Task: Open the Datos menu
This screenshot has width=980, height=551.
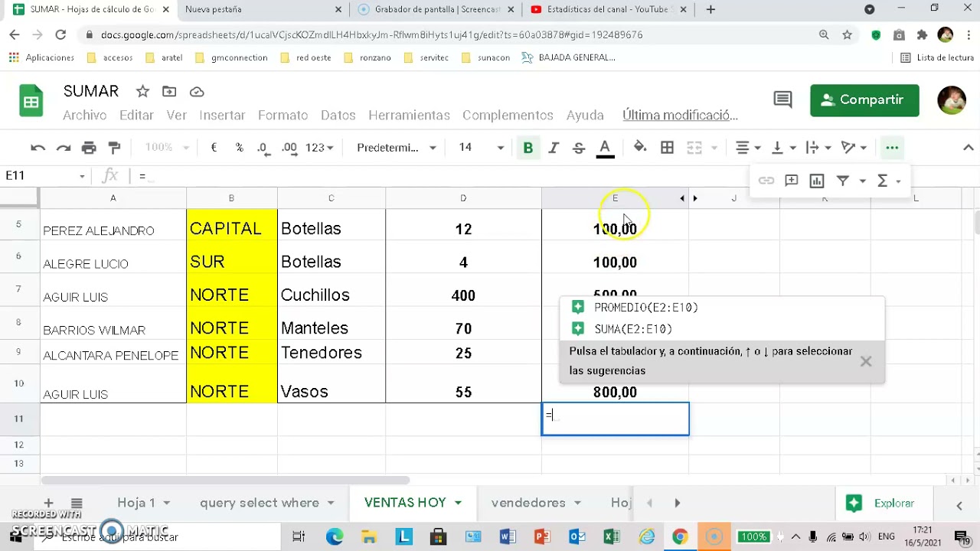Action: [x=338, y=115]
